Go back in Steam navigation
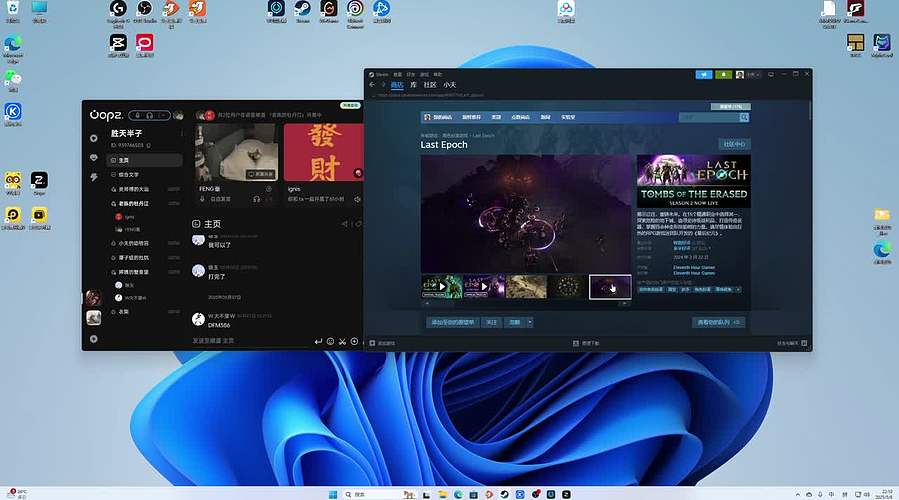The height and width of the screenshot is (500, 899). click(x=372, y=85)
